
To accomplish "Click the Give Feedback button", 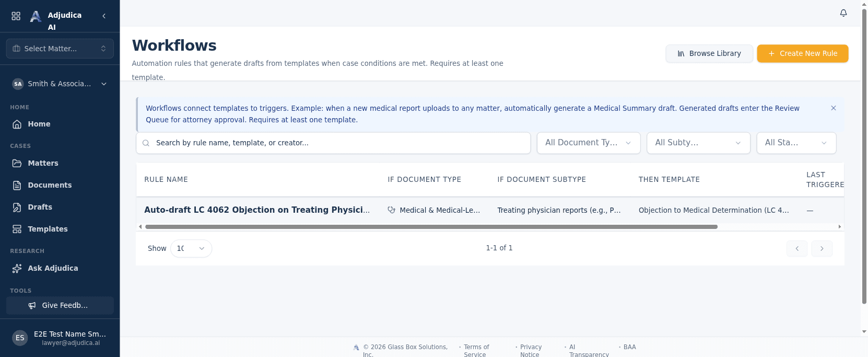I will [60, 305].
